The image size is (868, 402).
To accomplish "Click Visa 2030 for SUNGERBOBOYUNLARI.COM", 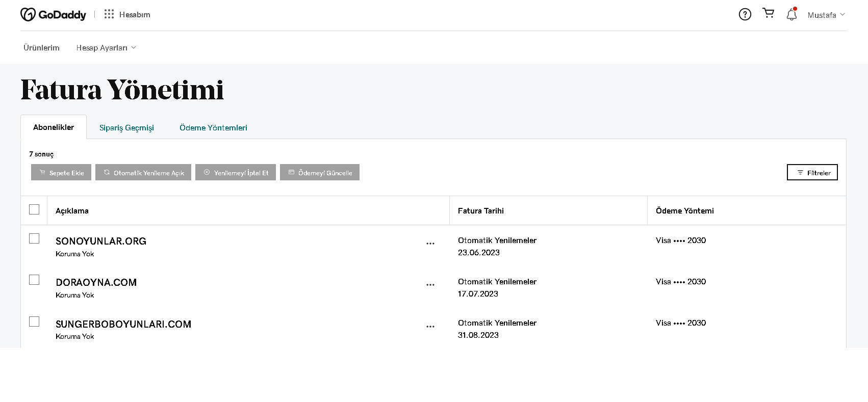I will [681, 323].
